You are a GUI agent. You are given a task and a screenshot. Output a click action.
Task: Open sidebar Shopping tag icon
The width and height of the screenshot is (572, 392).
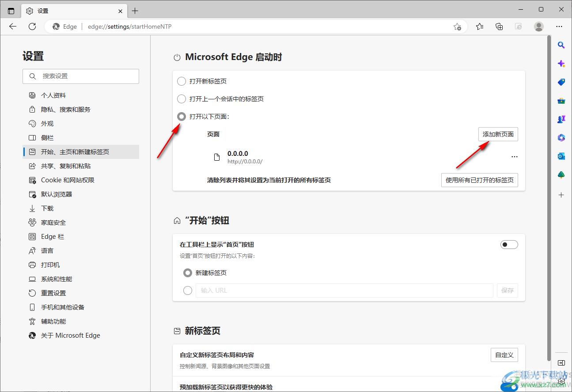pos(561,82)
